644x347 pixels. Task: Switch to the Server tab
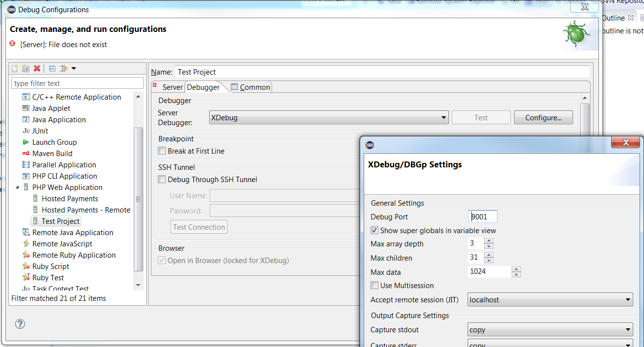172,87
